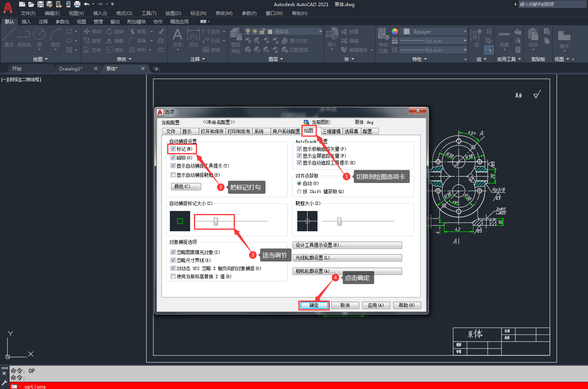588x389 pixels.
Task: Toggle the 磁吸(G) checkbox
Action: pos(173,158)
